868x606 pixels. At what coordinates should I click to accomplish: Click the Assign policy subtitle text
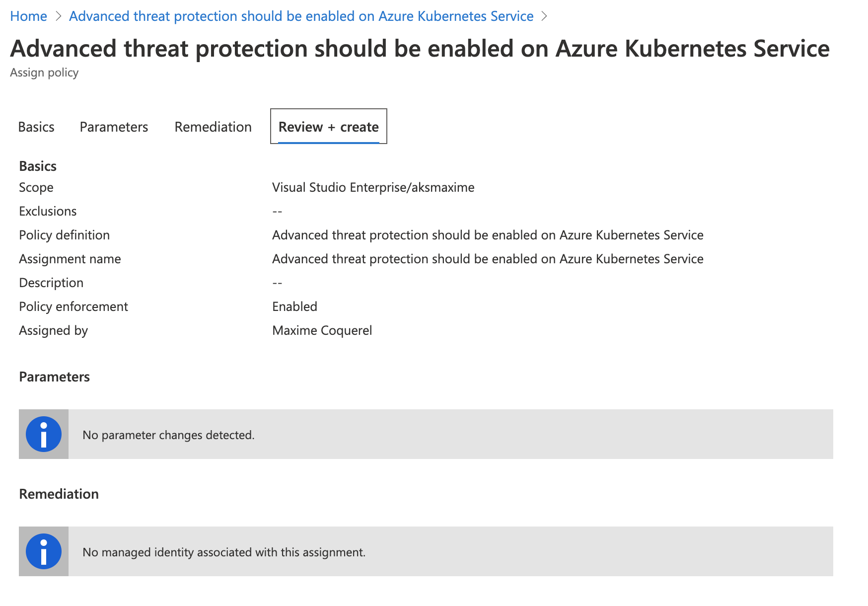click(44, 73)
